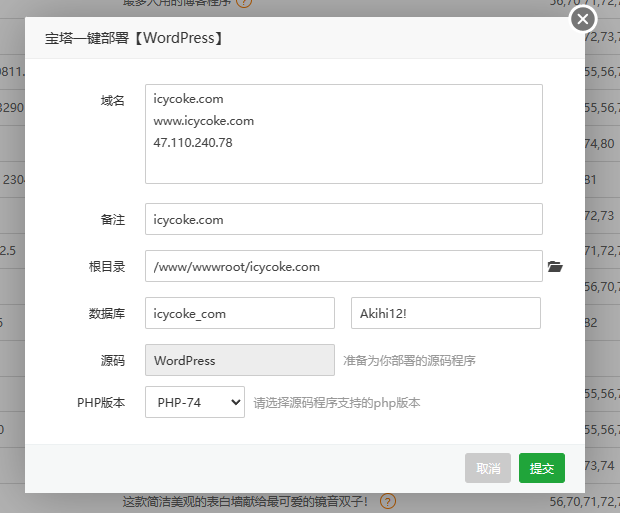The width and height of the screenshot is (620, 513).
Task: Click background description 这款简洁美观的表白墙
Action: [x=245, y=502]
